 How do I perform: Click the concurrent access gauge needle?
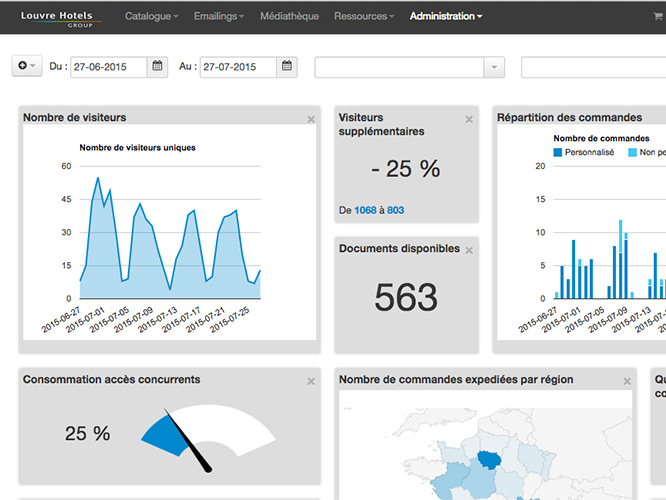coord(188,440)
